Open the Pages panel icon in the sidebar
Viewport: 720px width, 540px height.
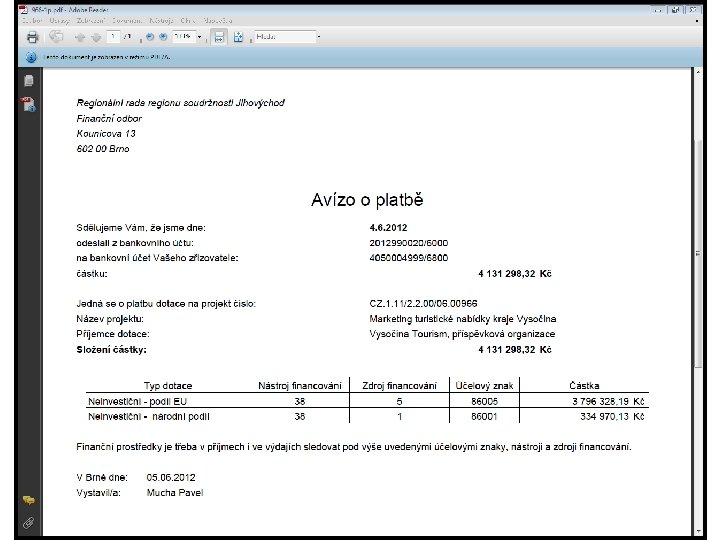[x=28, y=81]
